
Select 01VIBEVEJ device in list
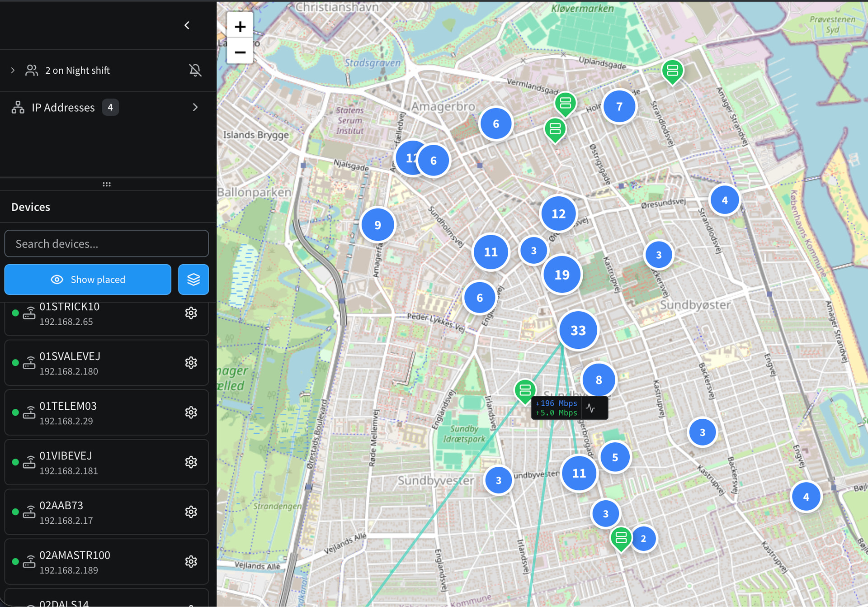(107, 462)
